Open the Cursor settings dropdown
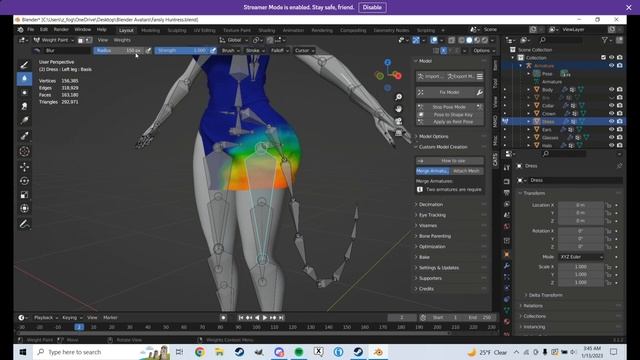The height and width of the screenshot is (360, 640). tap(304, 51)
